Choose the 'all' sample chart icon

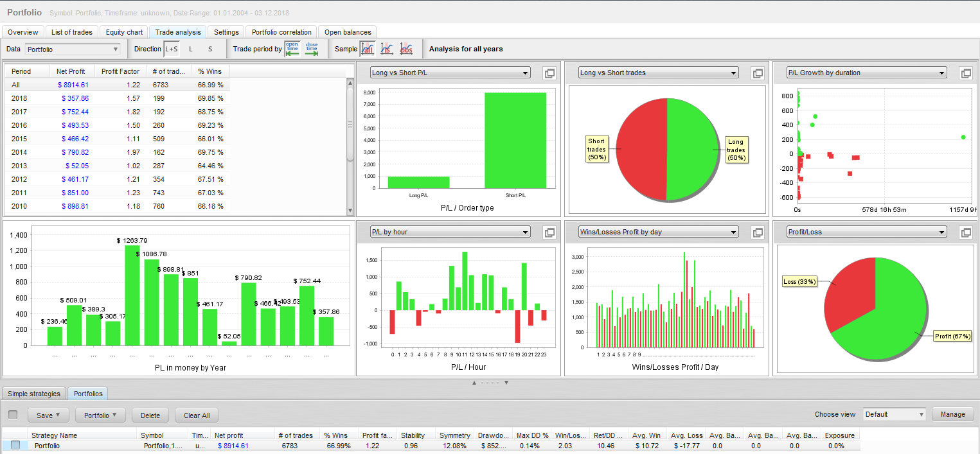(x=368, y=49)
